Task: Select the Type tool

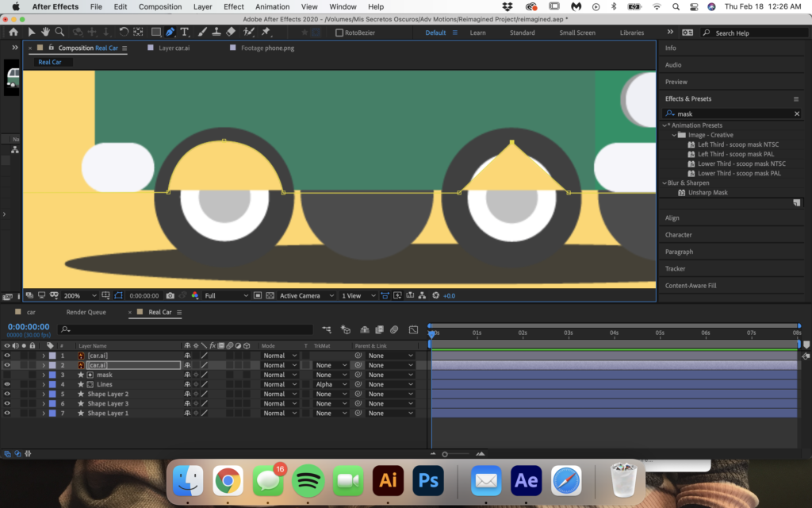Action: tap(185, 33)
